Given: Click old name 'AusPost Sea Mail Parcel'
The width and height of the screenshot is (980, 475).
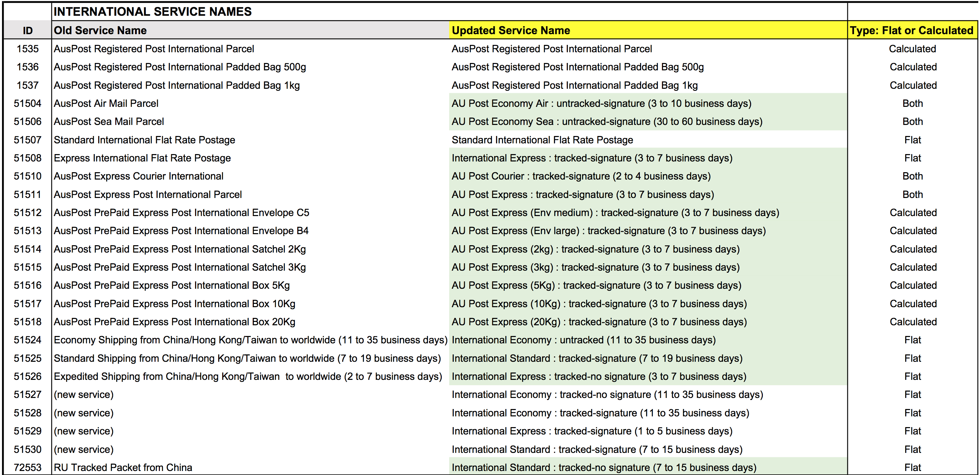Looking at the screenshot, I should tap(109, 122).
